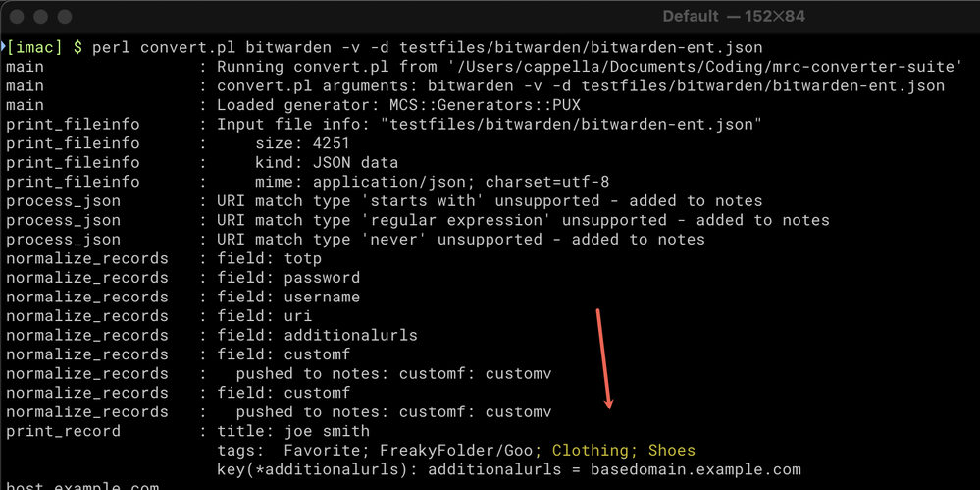Image resolution: width=980 pixels, height=490 pixels.
Task: Click the window zoom button
Action: [x=65, y=17]
